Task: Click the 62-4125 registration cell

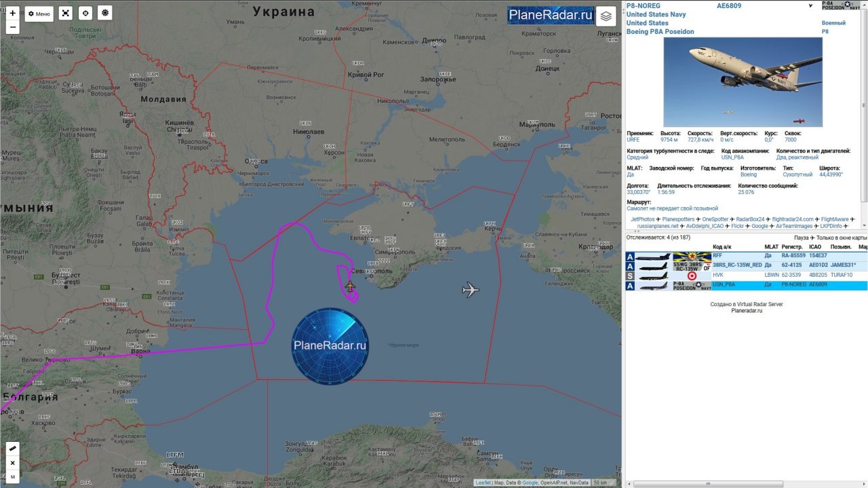Action: [x=791, y=265]
